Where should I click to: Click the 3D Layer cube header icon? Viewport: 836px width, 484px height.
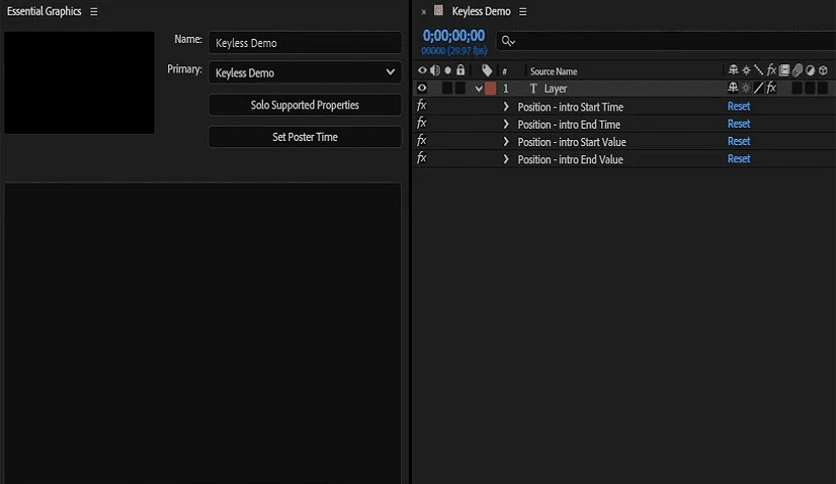(823, 70)
